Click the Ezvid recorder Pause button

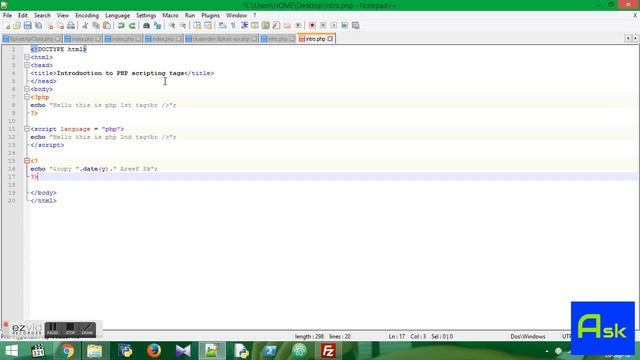53,329
